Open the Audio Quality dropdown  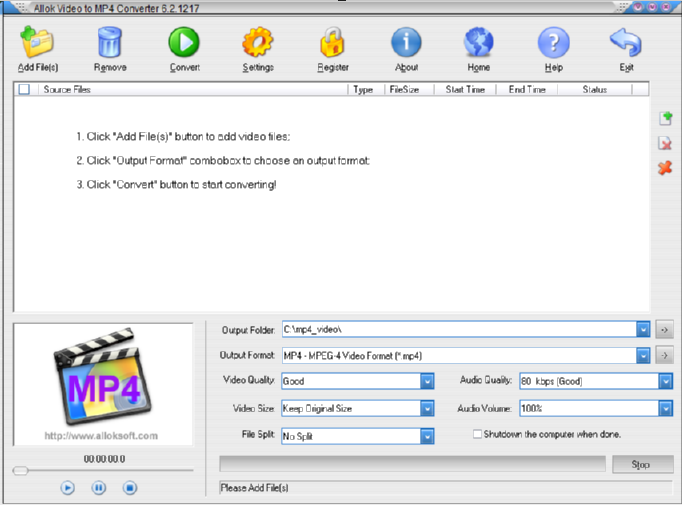(x=665, y=381)
